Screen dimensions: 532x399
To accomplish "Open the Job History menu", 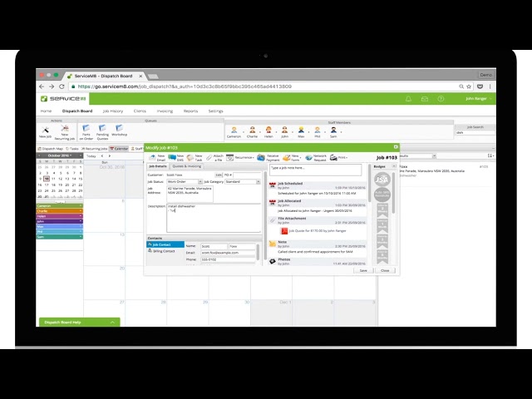I will (x=113, y=111).
